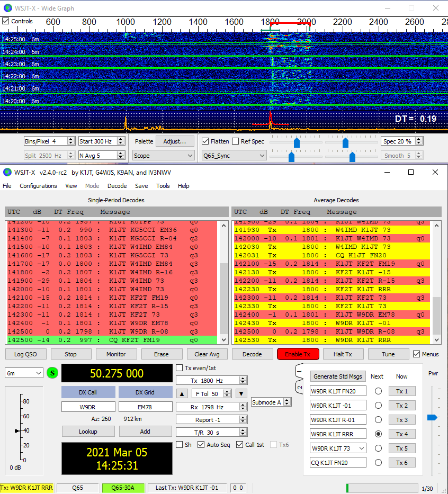Open the Help menu
Viewport: 448px width, 494px height.
coord(183,186)
